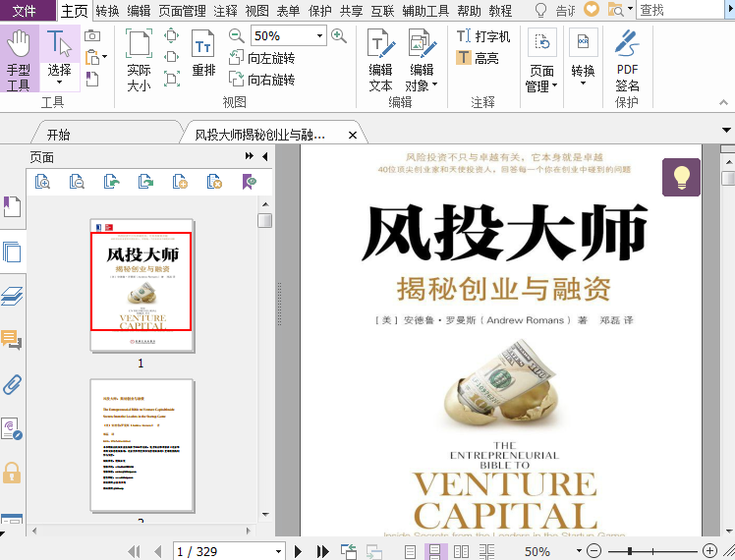Expand the Pages panel options

(249, 156)
